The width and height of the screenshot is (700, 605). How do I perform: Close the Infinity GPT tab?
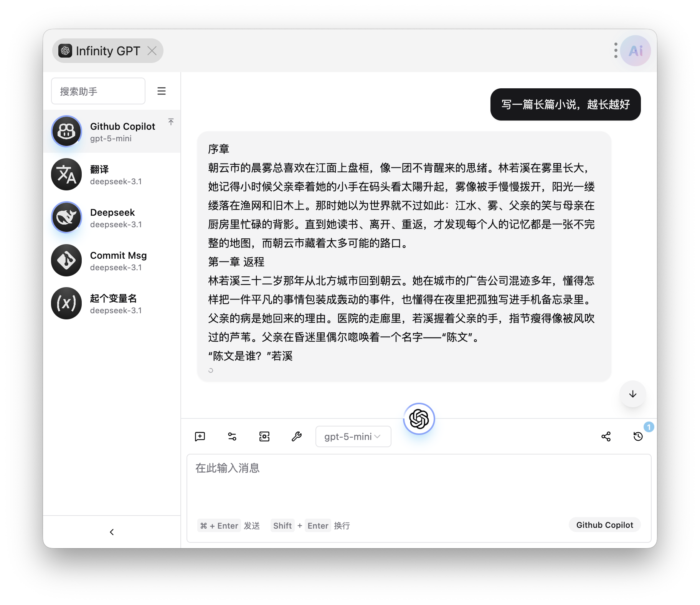(x=152, y=51)
